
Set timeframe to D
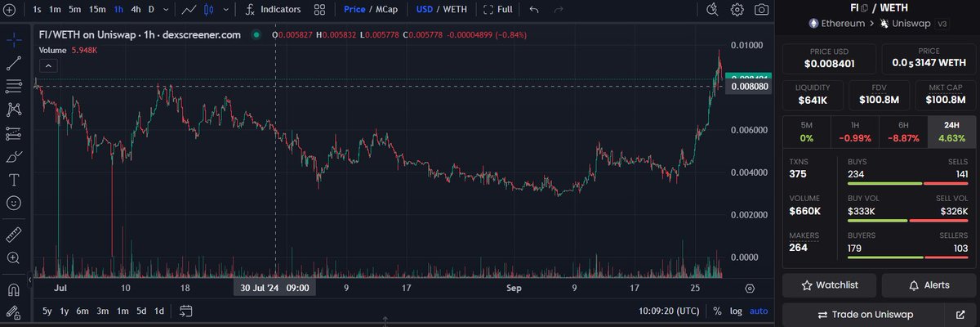151,10
